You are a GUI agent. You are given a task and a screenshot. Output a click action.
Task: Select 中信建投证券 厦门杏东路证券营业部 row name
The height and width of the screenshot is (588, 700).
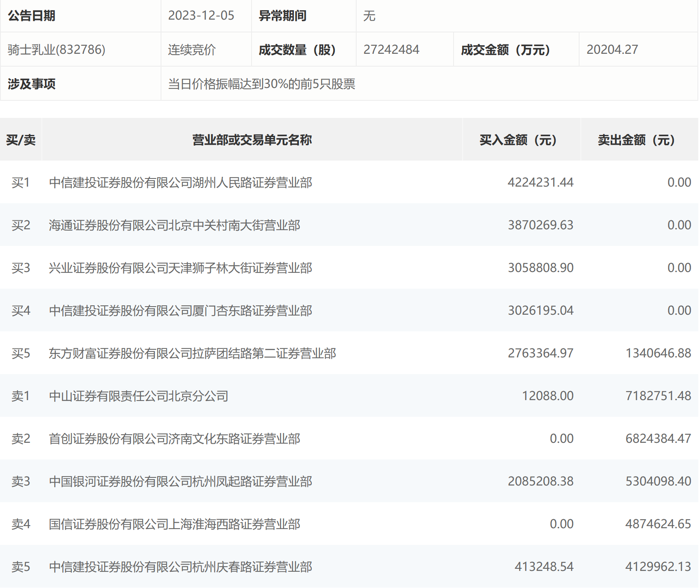181,310
